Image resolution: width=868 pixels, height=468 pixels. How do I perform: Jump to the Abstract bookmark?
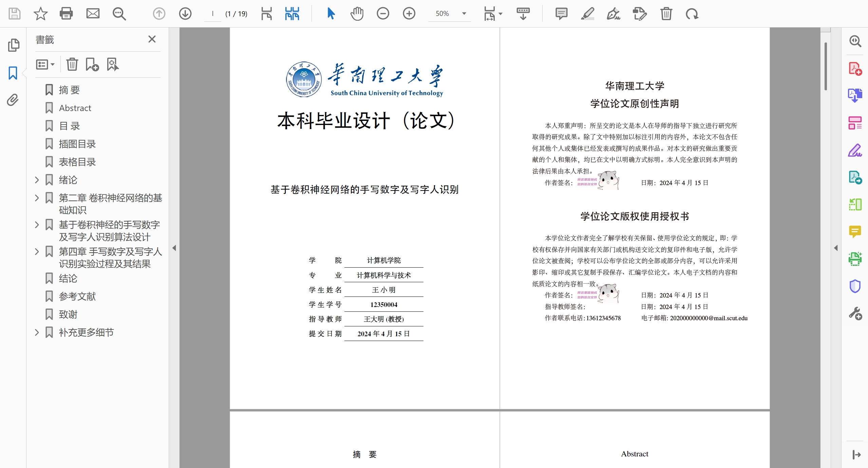pyautogui.click(x=75, y=108)
